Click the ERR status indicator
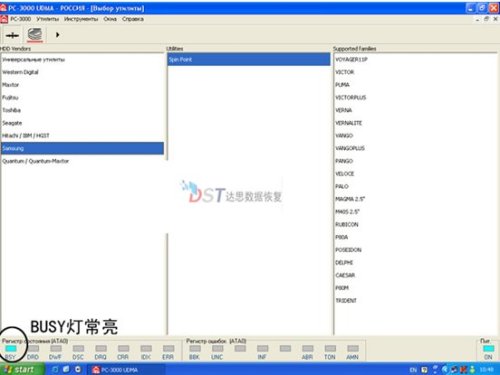Screen dimensions: 500x375 coord(168,348)
